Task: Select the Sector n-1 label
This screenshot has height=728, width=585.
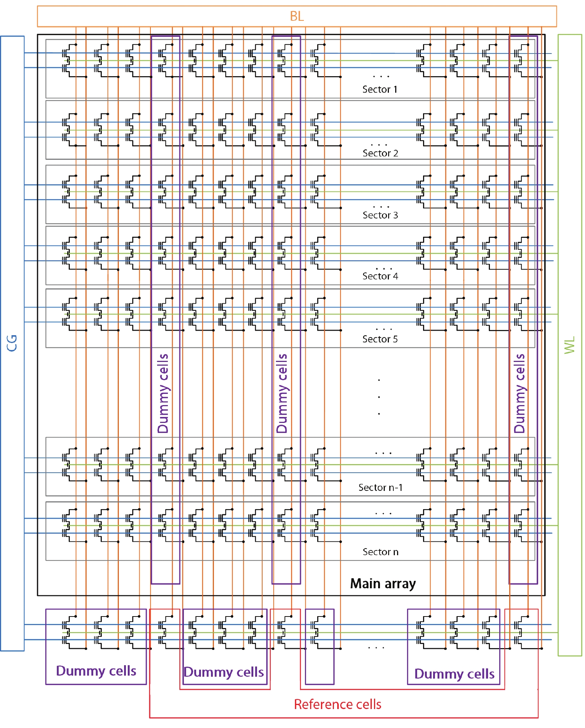Action: pyautogui.click(x=380, y=488)
